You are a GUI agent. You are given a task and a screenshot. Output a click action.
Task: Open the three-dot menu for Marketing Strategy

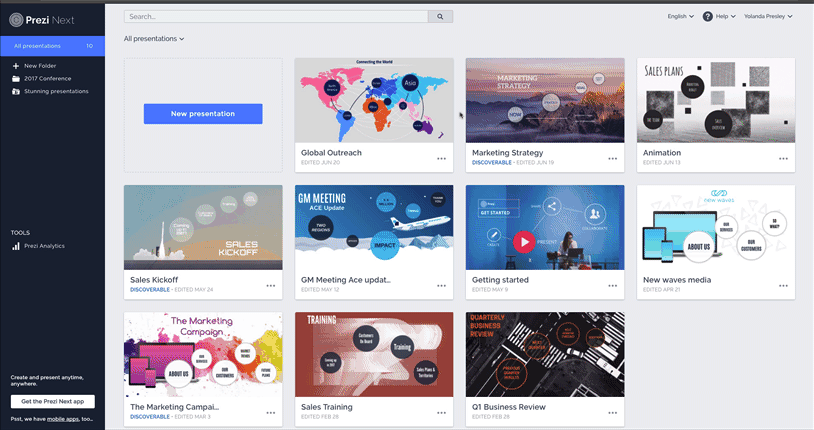612,158
